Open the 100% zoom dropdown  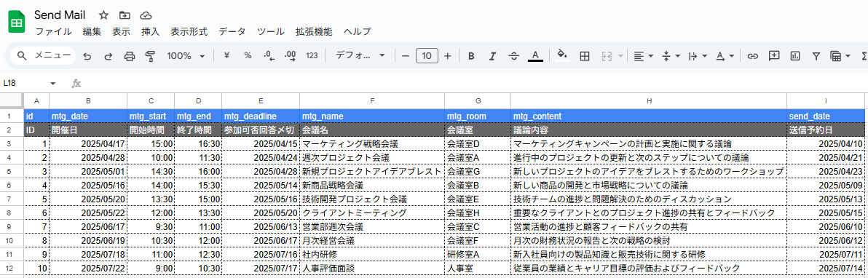click(x=186, y=56)
